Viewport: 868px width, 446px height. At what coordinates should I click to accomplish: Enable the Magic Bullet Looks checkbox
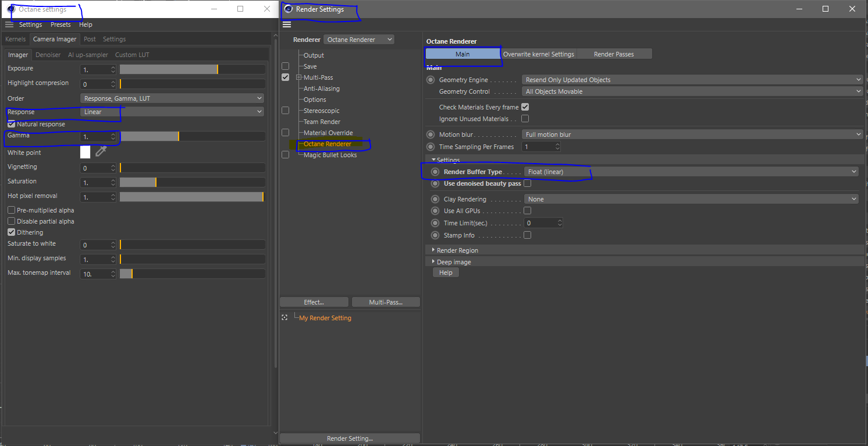pos(285,155)
